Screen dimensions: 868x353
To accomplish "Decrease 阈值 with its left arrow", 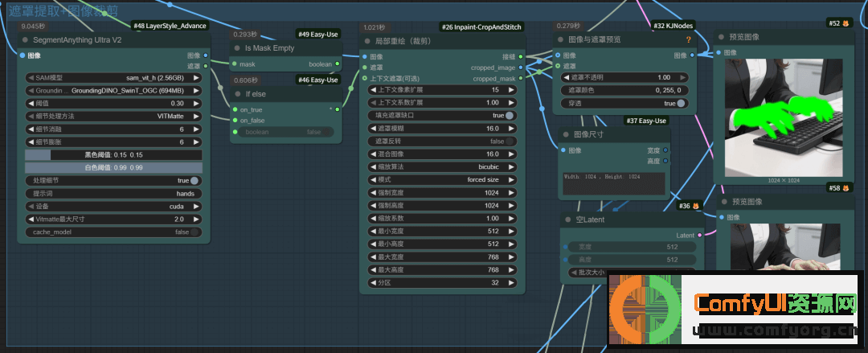I will (31, 104).
